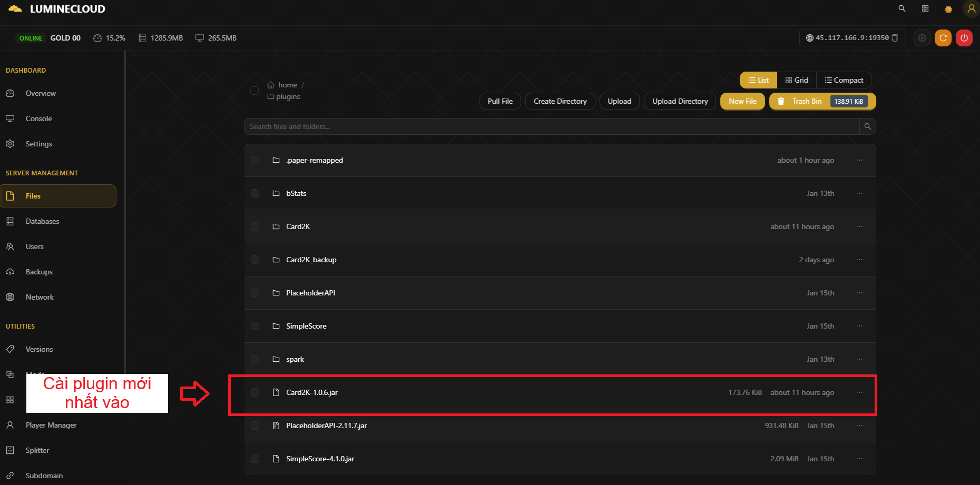Toggle the select-all checkbox beside breadcrumb
The width and height of the screenshot is (980, 485).
[254, 91]
